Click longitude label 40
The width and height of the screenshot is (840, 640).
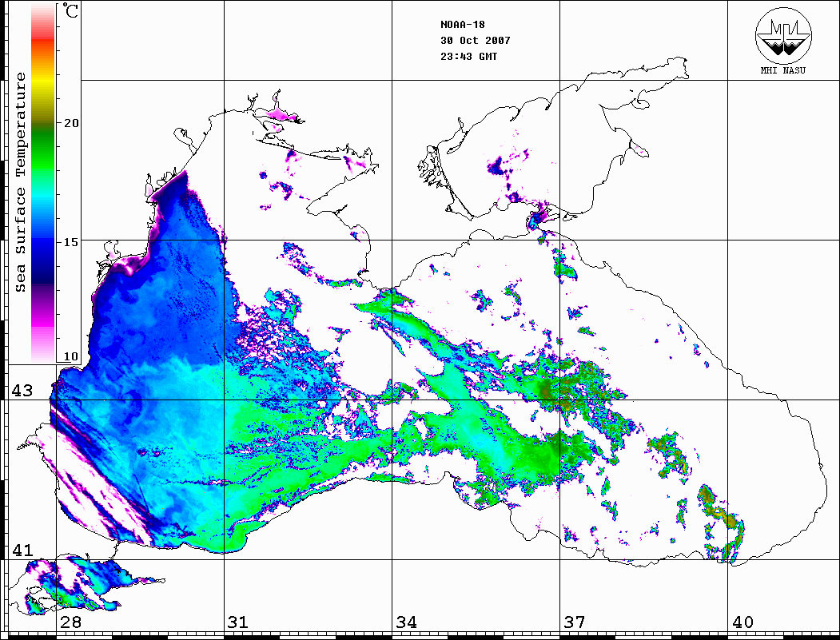(x=742, y=622)
